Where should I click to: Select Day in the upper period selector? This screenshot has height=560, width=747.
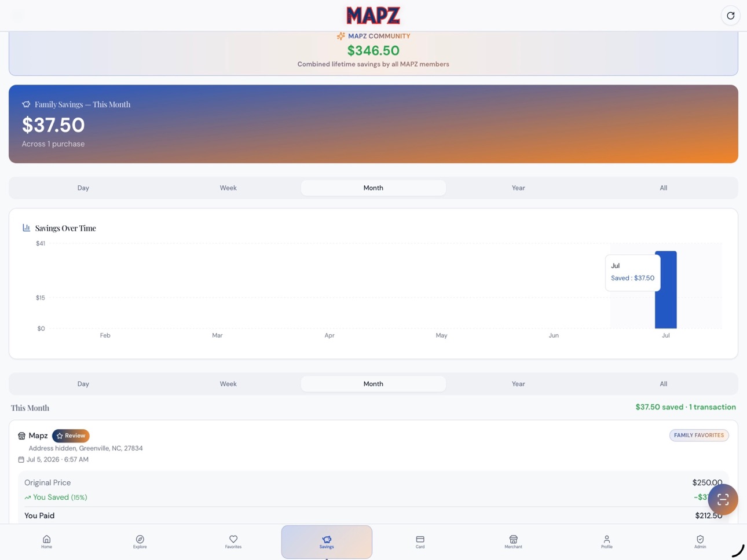click(83, 188)
